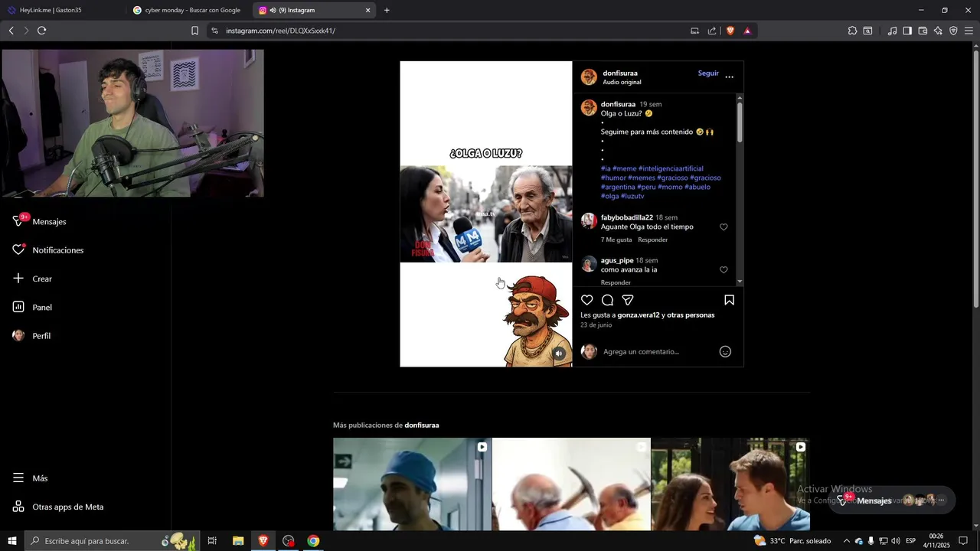Open Google Chrome on the taskbar

(x=313, y=541)
